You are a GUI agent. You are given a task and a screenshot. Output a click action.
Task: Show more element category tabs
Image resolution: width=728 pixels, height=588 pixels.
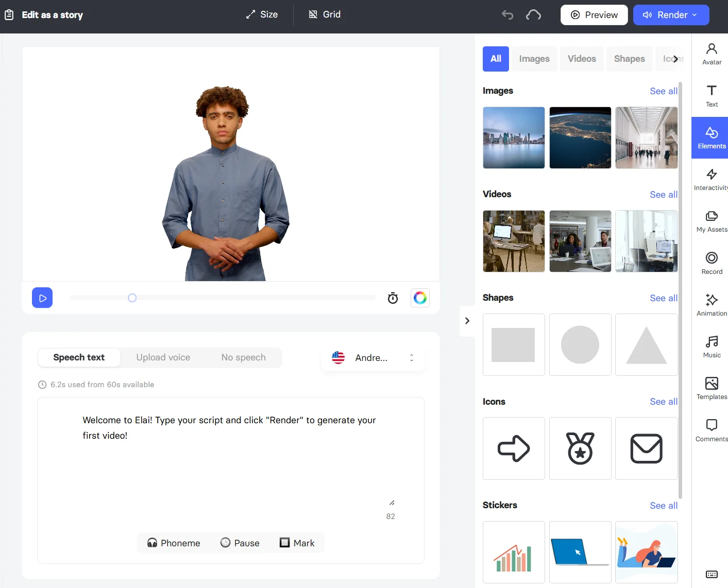[x=675, y=59]
